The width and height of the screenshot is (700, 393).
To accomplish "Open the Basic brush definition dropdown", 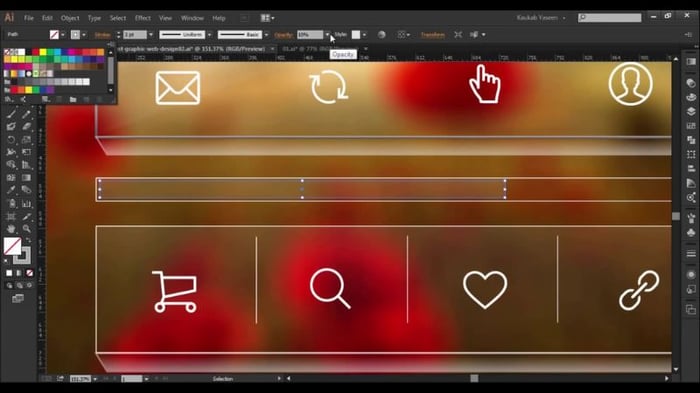I will pyautogui.click(x=267, y=35).
